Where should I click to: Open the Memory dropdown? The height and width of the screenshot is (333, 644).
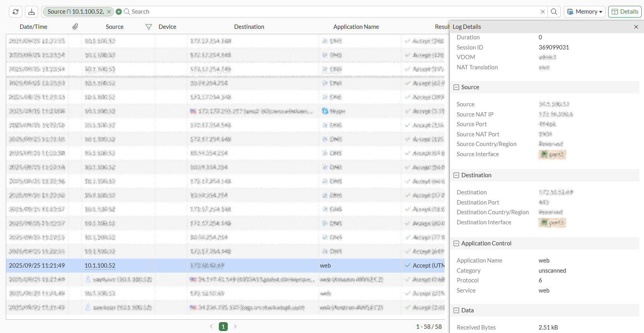point(584,12)
